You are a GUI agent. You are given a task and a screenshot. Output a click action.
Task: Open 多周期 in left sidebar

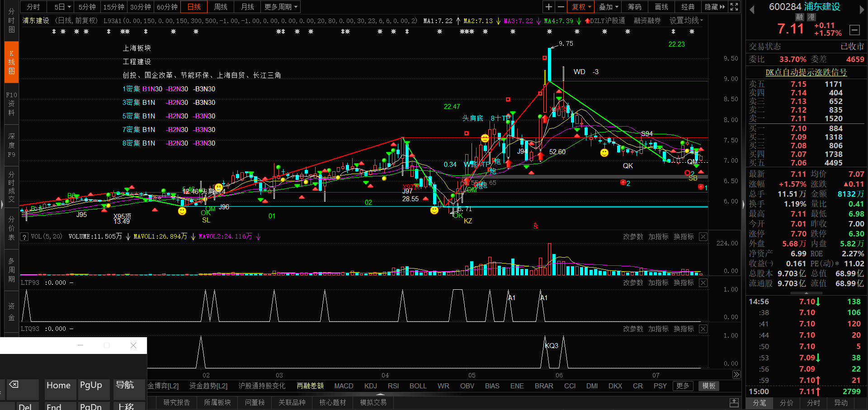coord(11,270)
